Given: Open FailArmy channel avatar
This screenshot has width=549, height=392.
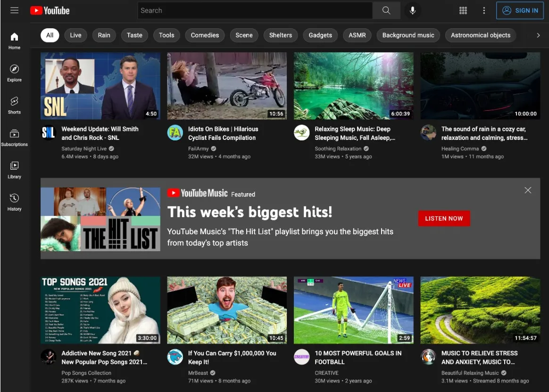Looking at the screenshot, I should point(175,133).
